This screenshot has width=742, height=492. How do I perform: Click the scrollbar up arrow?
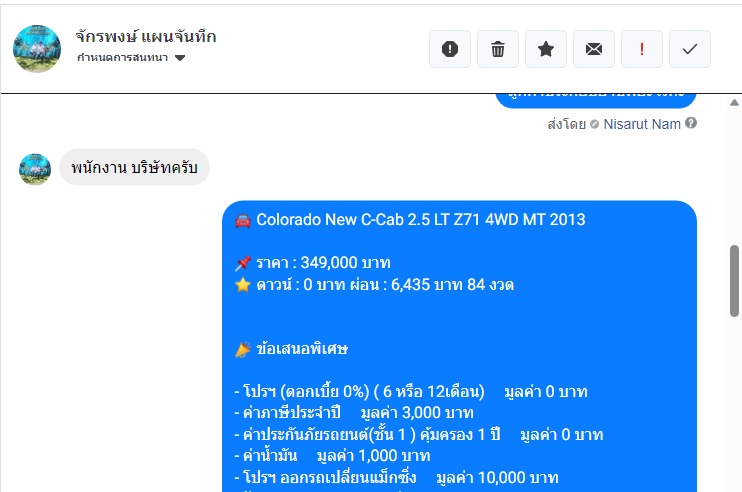(734, 103)
